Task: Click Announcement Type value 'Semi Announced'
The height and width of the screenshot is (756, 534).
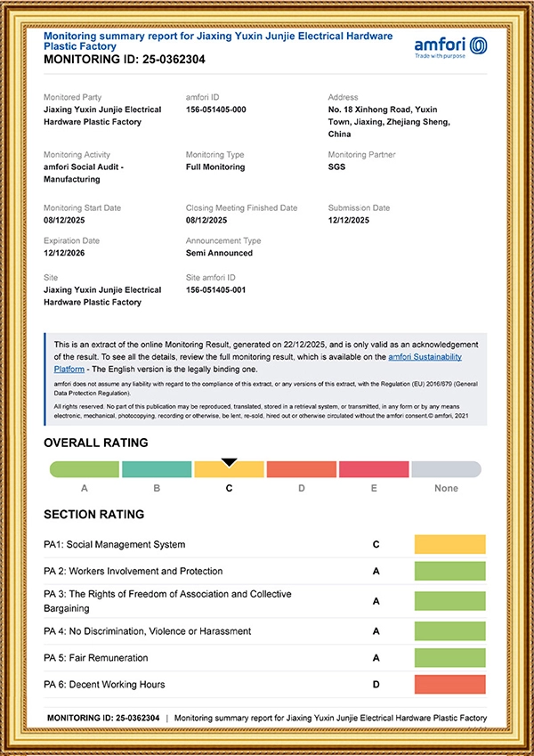Action: [219, 253]
